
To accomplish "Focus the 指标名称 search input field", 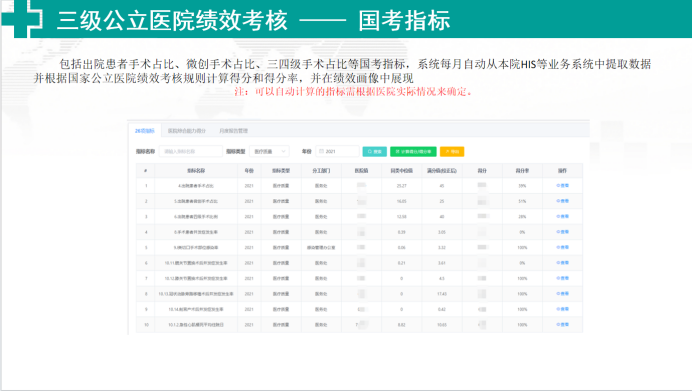I will pyautogui.click(x=191, y=151).
